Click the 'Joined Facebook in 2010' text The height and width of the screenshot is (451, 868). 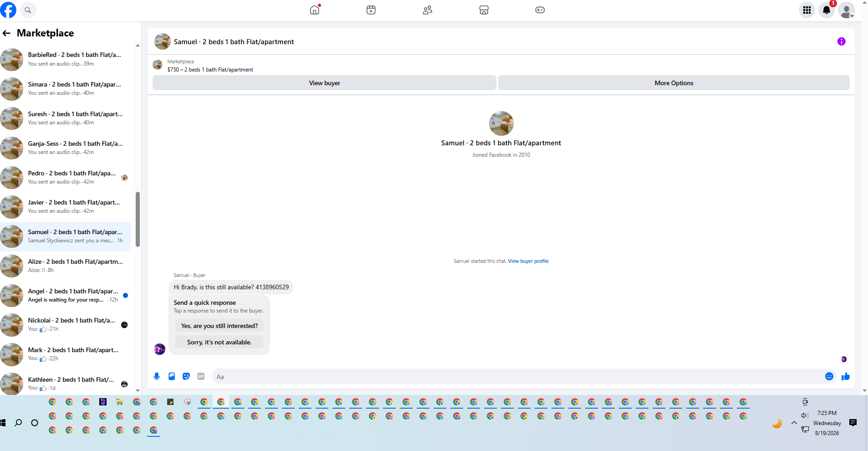pyautogui.click(x=501, y=155)
